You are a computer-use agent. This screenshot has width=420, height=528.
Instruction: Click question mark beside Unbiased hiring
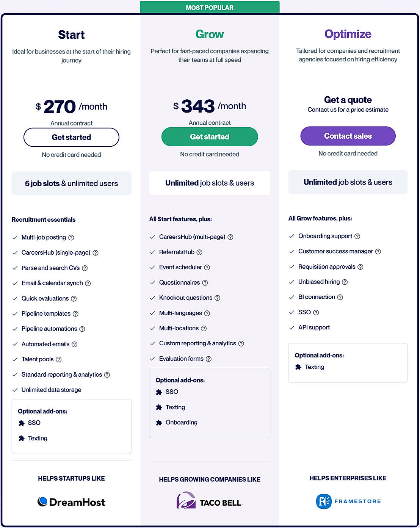345,282
